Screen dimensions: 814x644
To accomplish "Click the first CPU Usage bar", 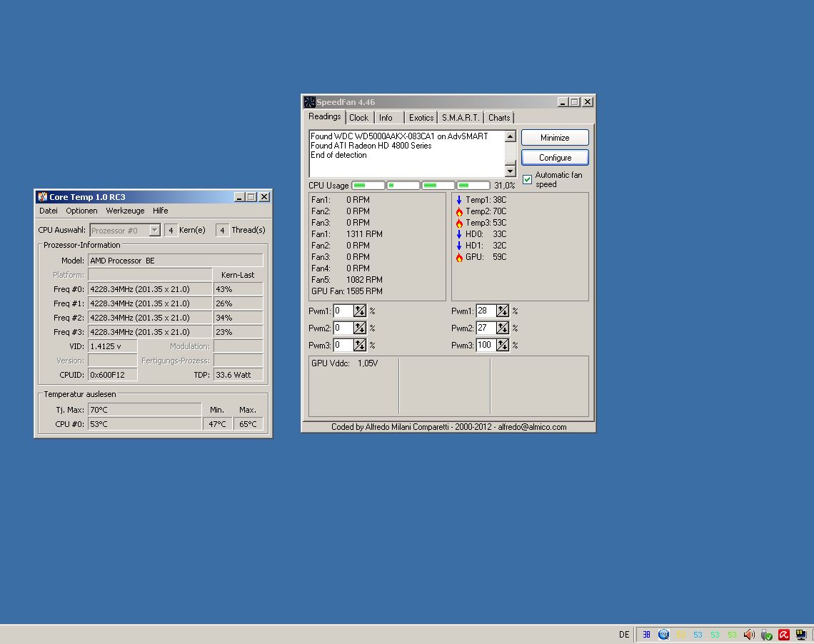I will (368, 185).
